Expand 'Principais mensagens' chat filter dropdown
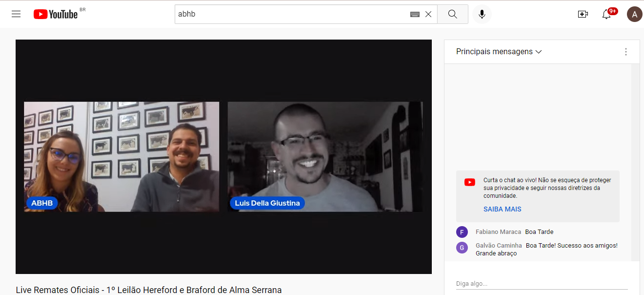The image size is (644, 295). click(499, 52)
